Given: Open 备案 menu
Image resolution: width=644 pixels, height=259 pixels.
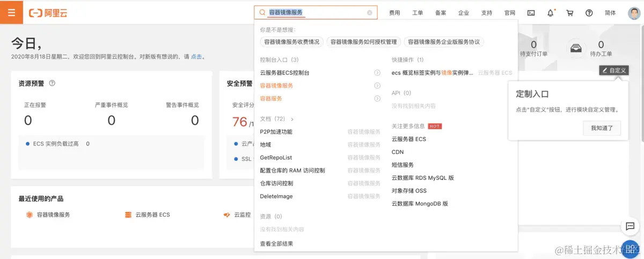Looking at the screenshot, I should click(441, 13).
